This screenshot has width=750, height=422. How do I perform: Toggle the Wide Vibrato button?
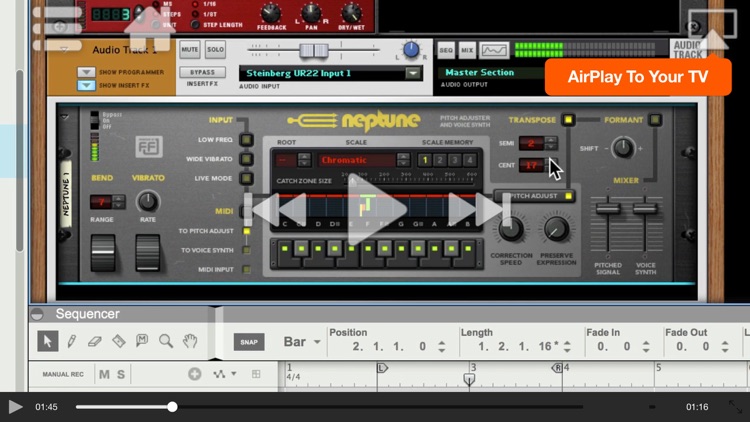coord(246,159)
